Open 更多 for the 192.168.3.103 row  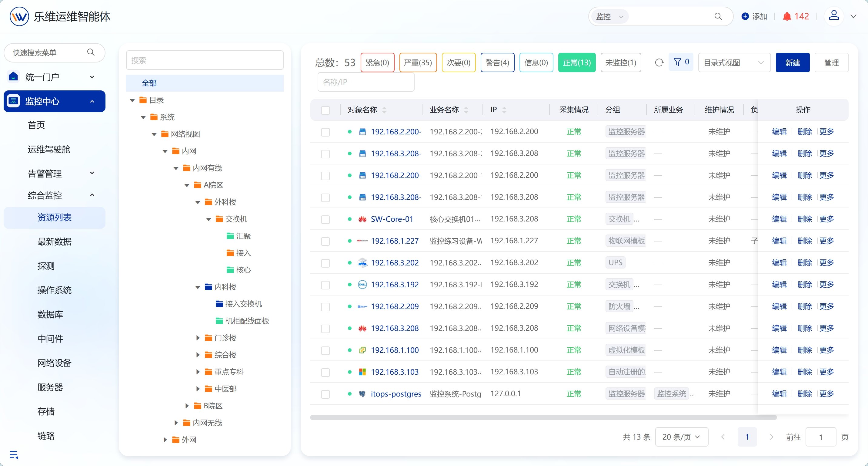pyautogui.click(x=826, y=372)
